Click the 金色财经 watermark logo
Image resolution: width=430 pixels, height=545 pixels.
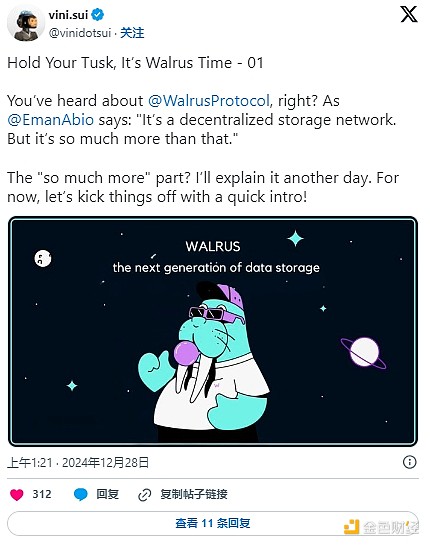[x=381, y=527]
